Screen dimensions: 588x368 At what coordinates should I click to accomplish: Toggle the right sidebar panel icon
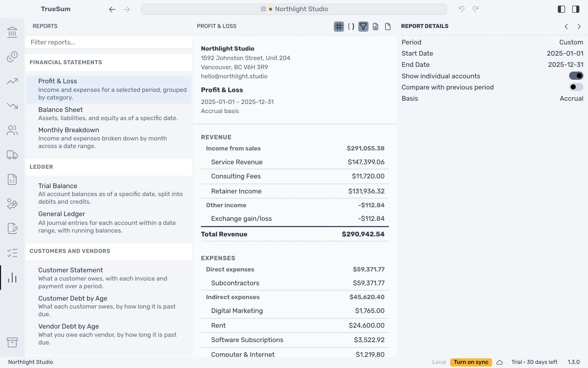click(576, 9)
